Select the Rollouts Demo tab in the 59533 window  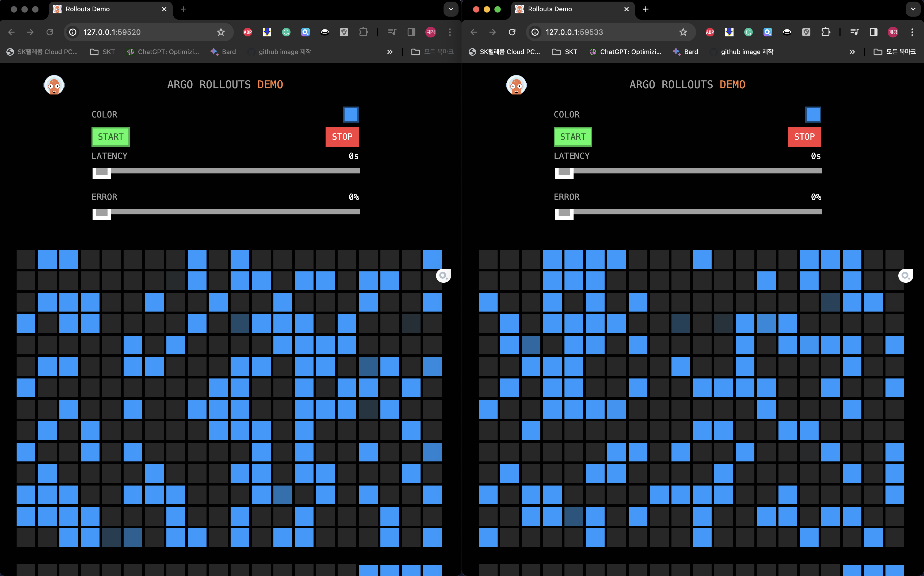pyautogui.click(x=572, y=9)
